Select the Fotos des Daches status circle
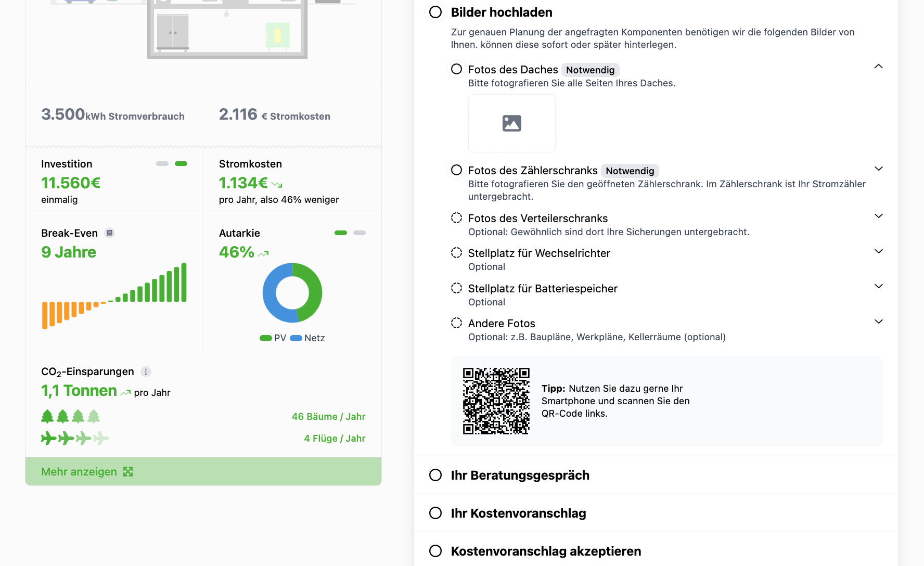 pyautogui.click(x=456, y=69)
